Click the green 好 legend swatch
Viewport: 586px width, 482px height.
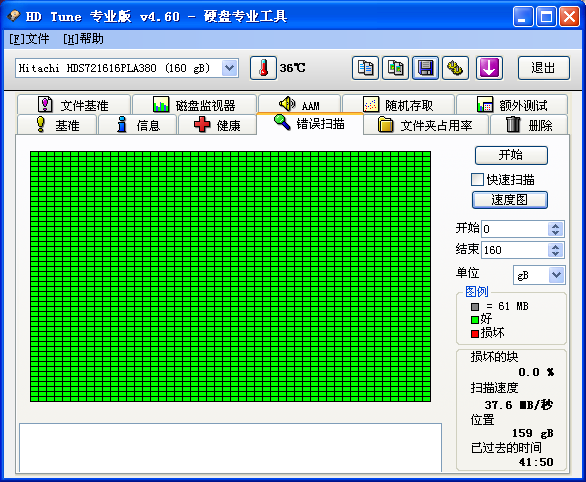pyautogui.click(x=475, y=320)
